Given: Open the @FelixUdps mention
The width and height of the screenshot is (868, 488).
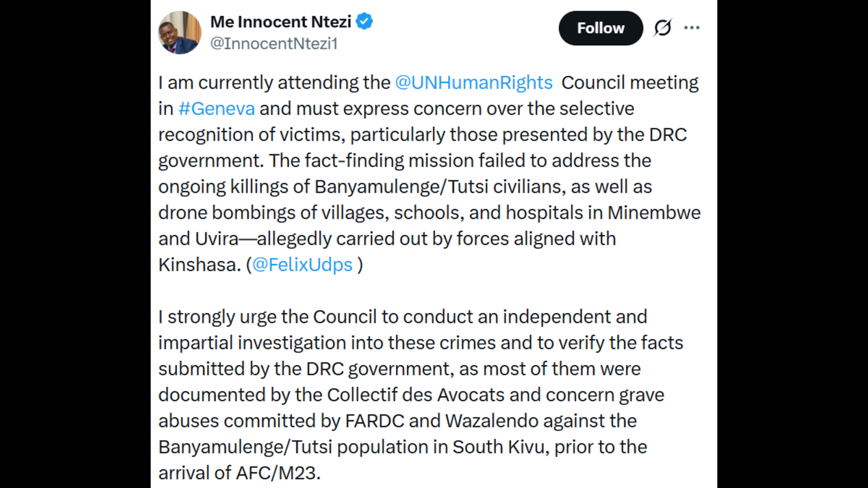Looking at the screenshot, I should pyautogui.click(x=302, y=265).
